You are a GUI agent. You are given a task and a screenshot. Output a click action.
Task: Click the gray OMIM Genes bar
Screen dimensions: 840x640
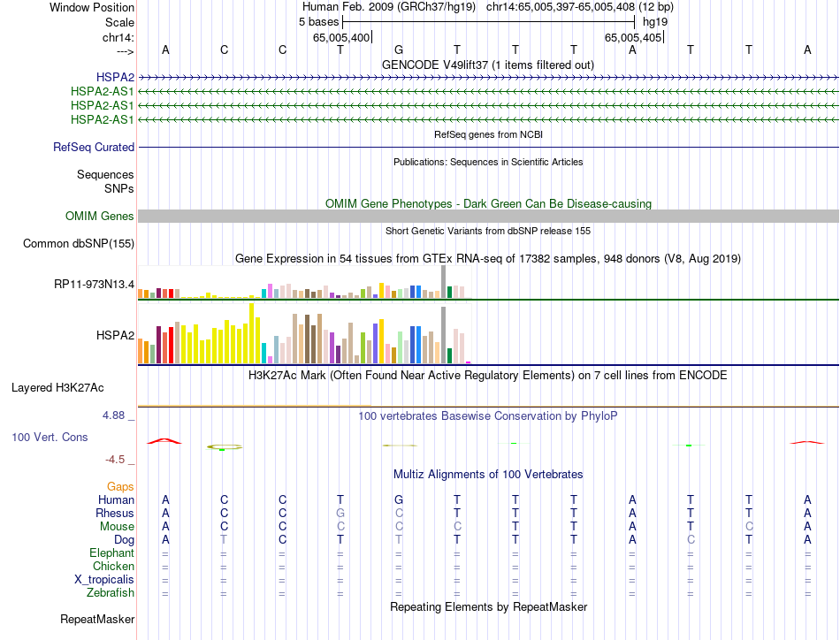tap(488, 217)
